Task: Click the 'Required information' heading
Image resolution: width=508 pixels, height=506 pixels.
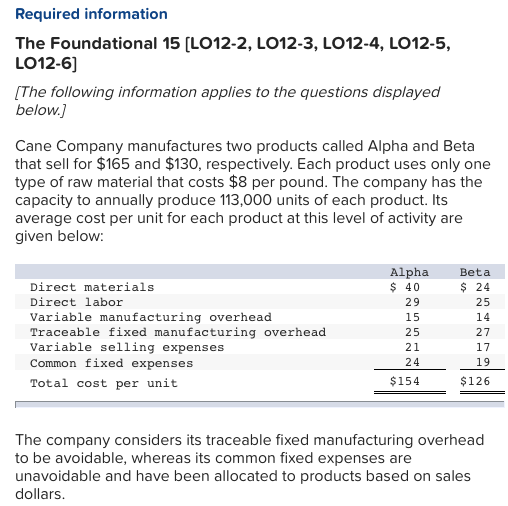Action: [91, 14]
